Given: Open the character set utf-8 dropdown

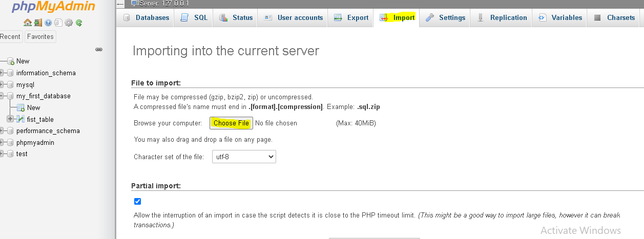Looking at the screenshot, I should coord(244,157).
